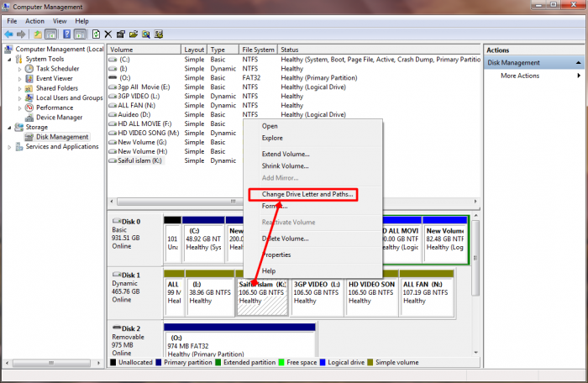The width and height of the screenshot is (588, 383).
Task: Expand the Performance tree node
Action: (x=19, y=108)
